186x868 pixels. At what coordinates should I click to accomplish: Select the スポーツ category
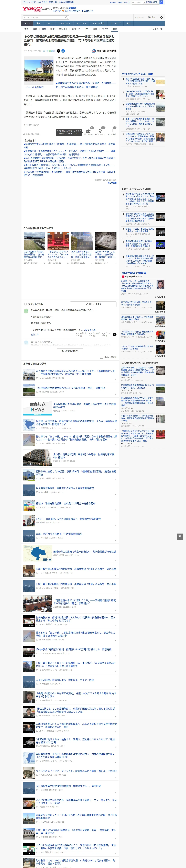76,29
